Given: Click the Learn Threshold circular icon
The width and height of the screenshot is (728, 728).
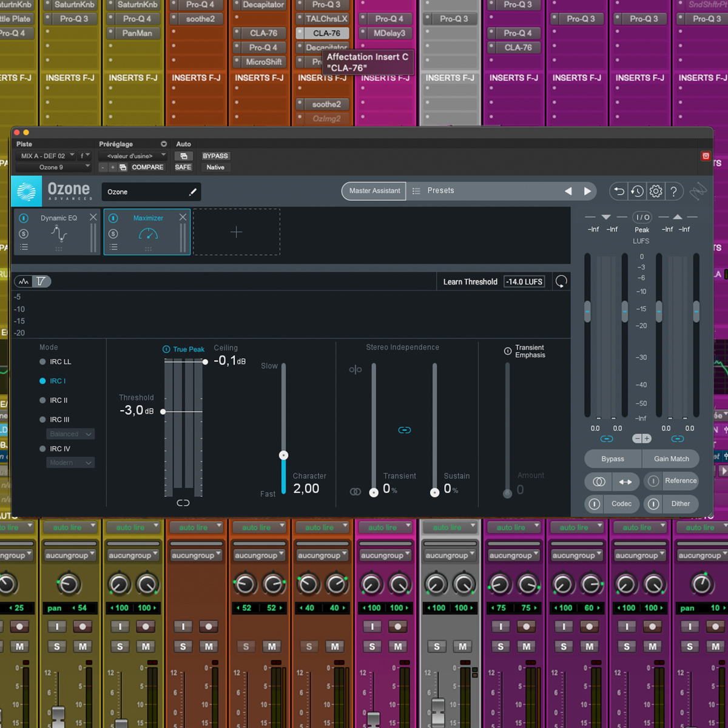Looking at the screenshot, I should point(561,281).
